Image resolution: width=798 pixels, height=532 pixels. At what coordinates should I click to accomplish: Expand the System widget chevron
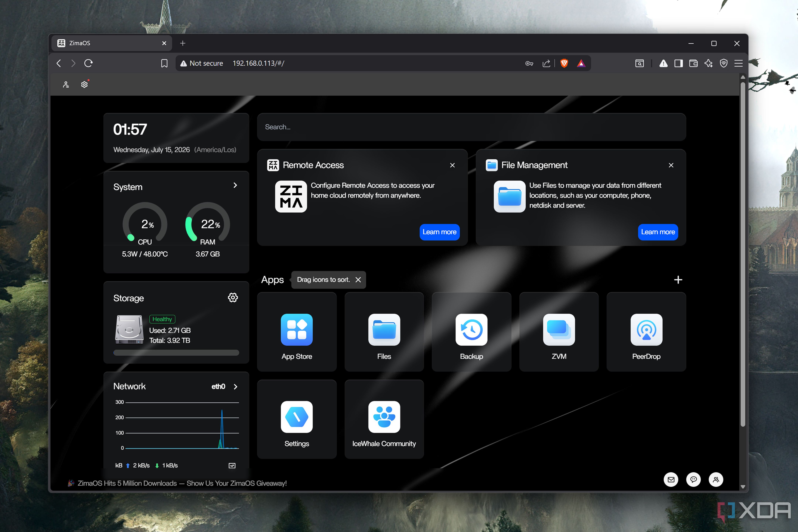(x=235, y=185)
